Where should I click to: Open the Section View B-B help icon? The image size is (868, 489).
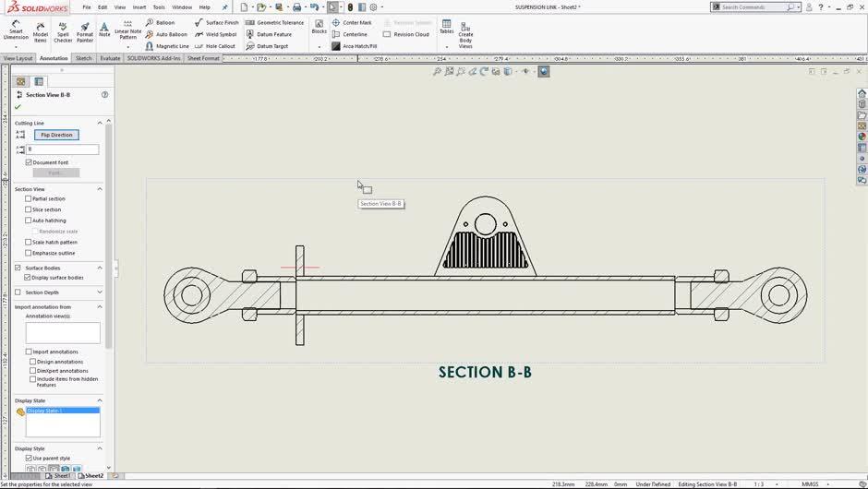[x=104, y=94]
